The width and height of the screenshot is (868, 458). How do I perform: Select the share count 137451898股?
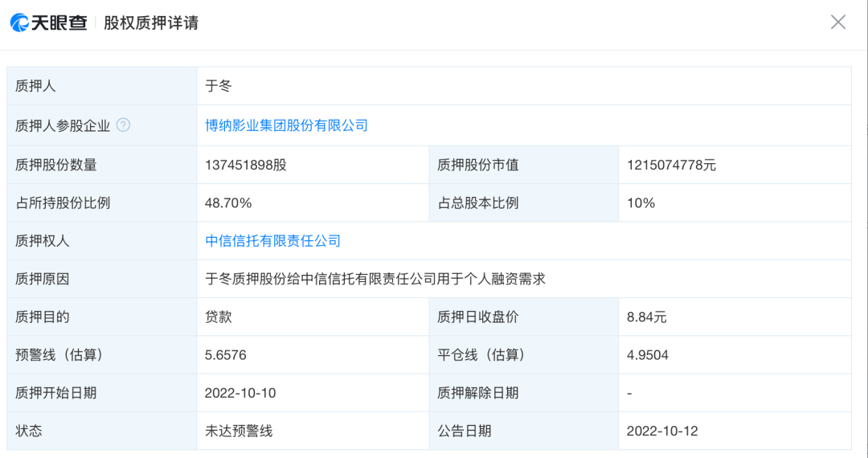tap(246, 165)
